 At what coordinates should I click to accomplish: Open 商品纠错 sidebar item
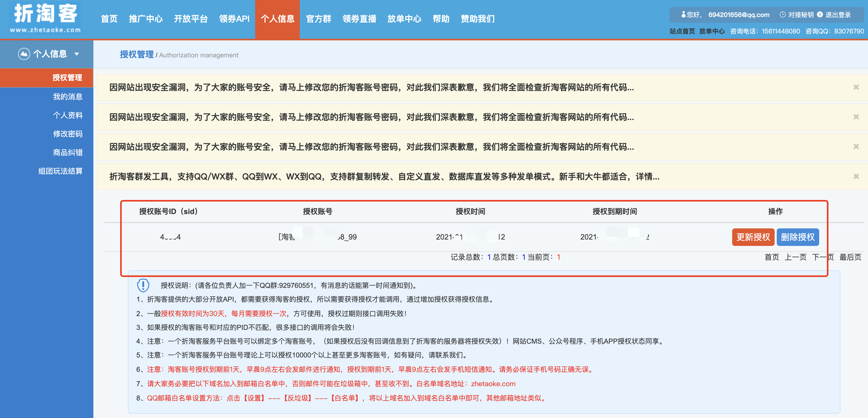point(68,152)
